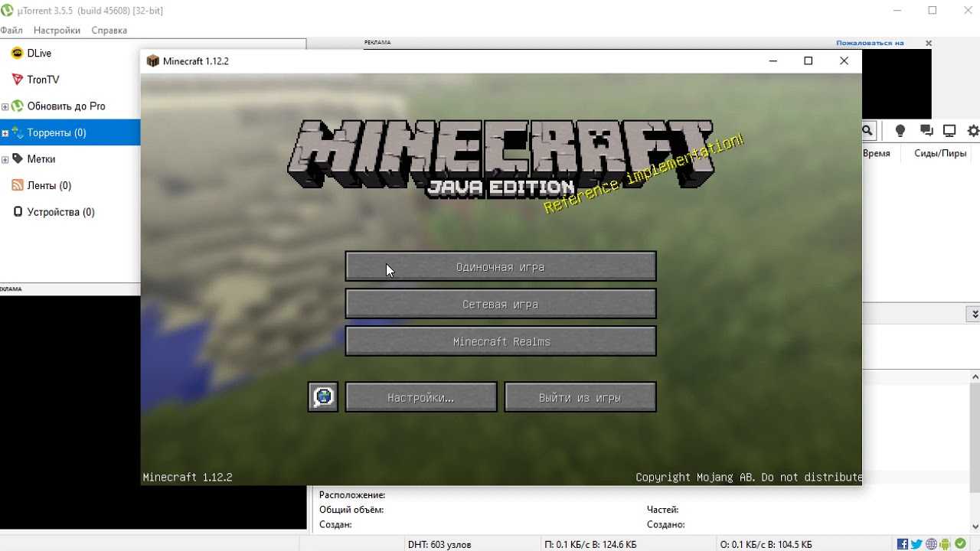Viewport: 980px width, 551px height.
Task: Click the RSS icon next to Ленты
Action: click(x=17, y=185)
